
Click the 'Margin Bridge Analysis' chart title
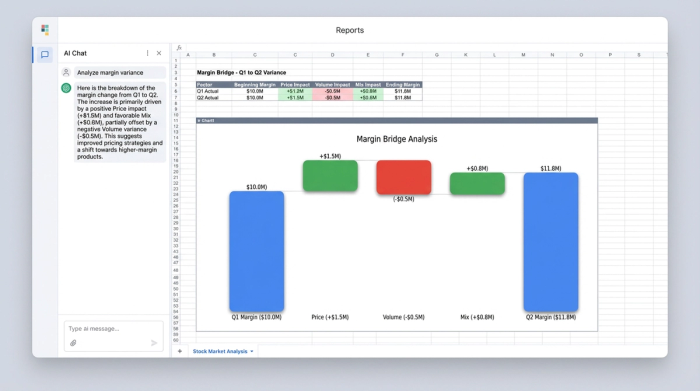pyautogui.click(x=397, y=139)
